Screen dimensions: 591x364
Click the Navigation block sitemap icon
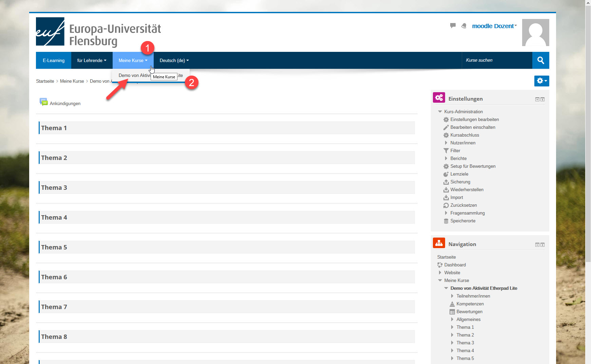(439, 243)
